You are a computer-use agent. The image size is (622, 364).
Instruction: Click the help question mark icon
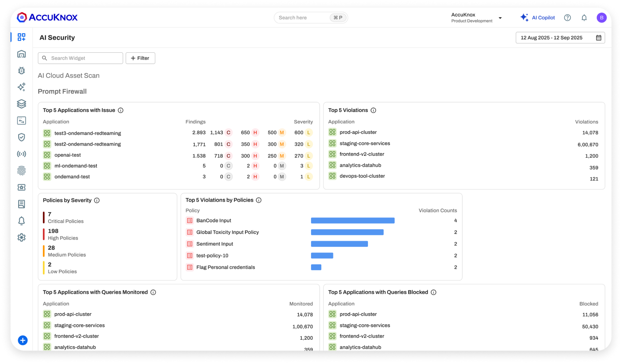click(x=567, y=18)
